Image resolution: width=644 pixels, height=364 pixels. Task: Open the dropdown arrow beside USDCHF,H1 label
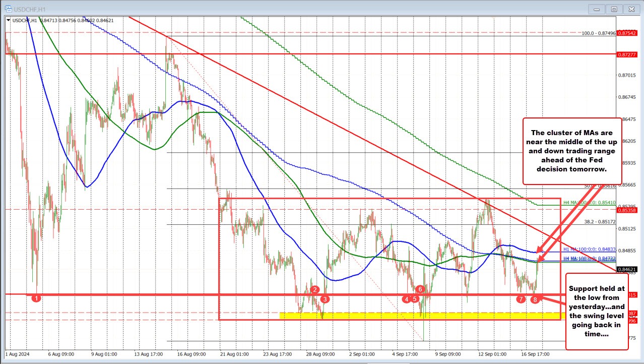[8, 21]
